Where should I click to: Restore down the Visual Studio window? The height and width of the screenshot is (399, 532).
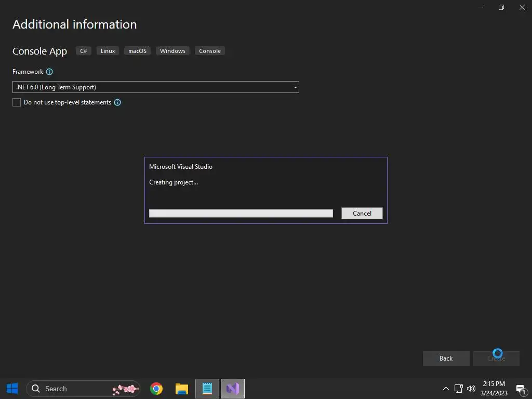(501, 7)
